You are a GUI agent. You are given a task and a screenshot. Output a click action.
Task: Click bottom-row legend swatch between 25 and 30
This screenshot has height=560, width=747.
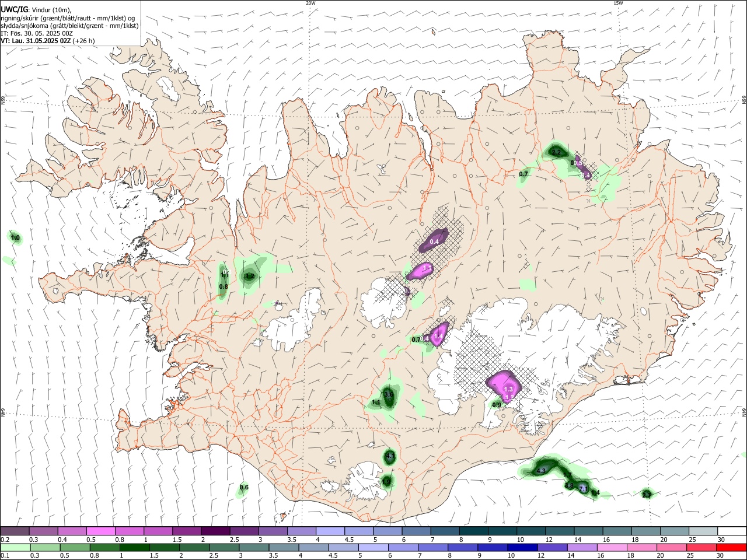(x=701, y=548)
